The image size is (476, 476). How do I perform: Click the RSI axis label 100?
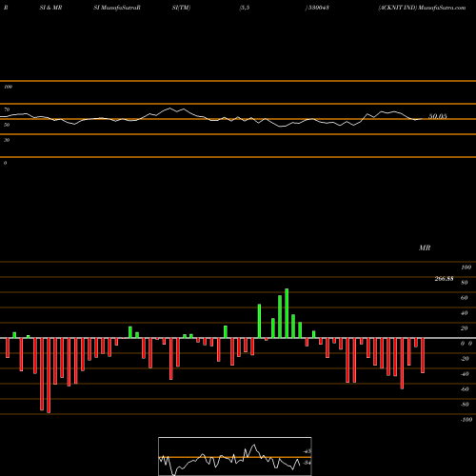[x=8, y=87]
